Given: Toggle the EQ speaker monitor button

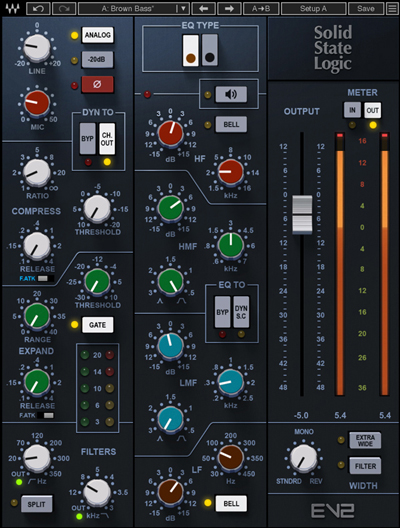Looking at the screenshot, I should click(x=231, y=94).
